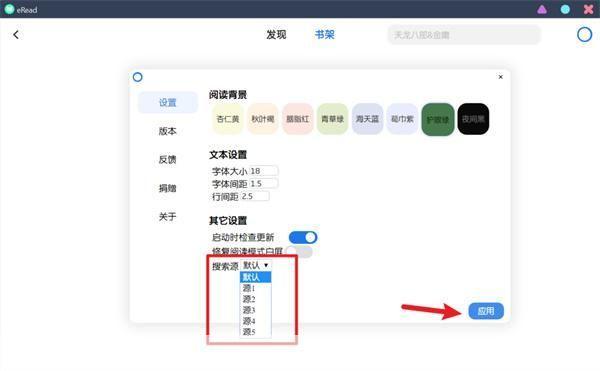The image size is (600, 371).
Task: Click the 文本设置 heading
Action: point(228,155)
